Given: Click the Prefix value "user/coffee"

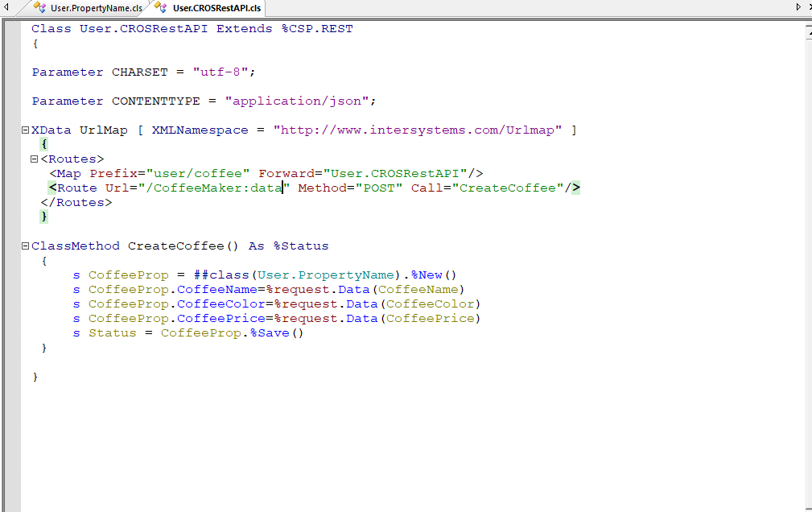Looking at the screenshot, I should [198, 174].
